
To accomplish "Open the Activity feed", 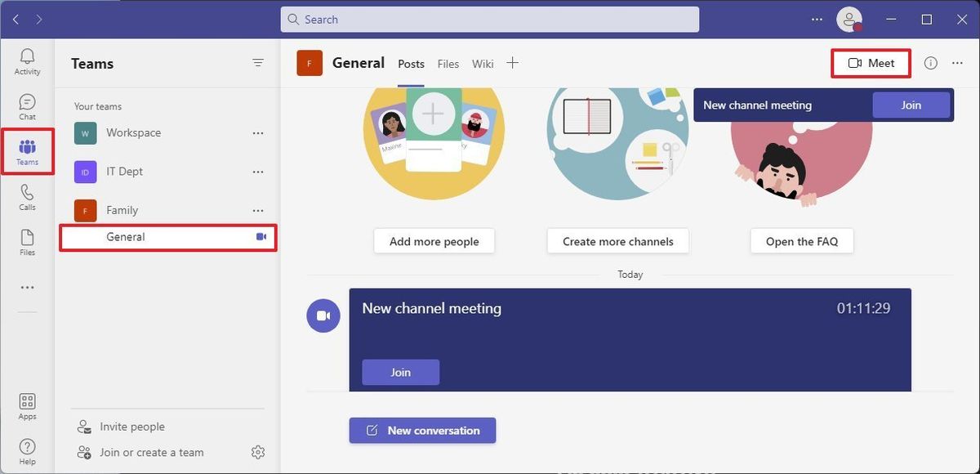I will 27,61.
